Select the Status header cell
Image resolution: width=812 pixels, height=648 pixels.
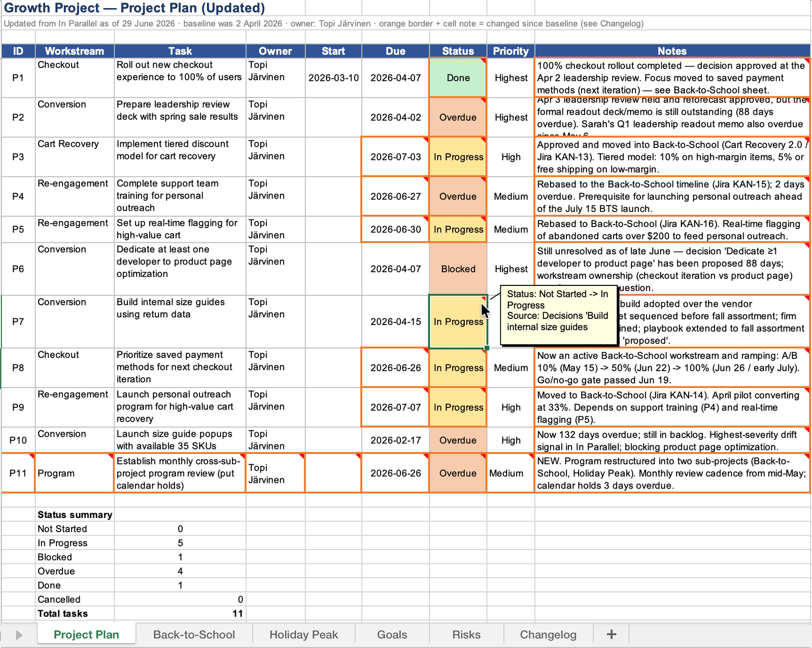tap(458, 51)
